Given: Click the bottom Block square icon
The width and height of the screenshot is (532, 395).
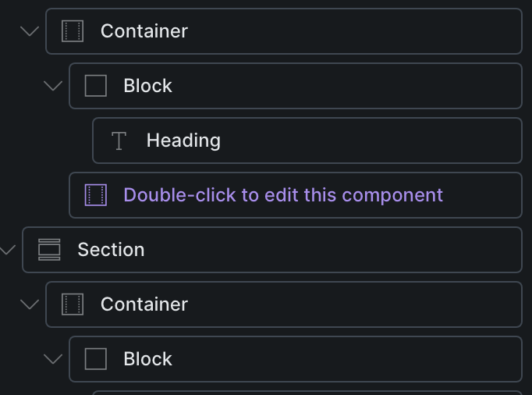Looking at the screenshot, I should pos(96,359).
